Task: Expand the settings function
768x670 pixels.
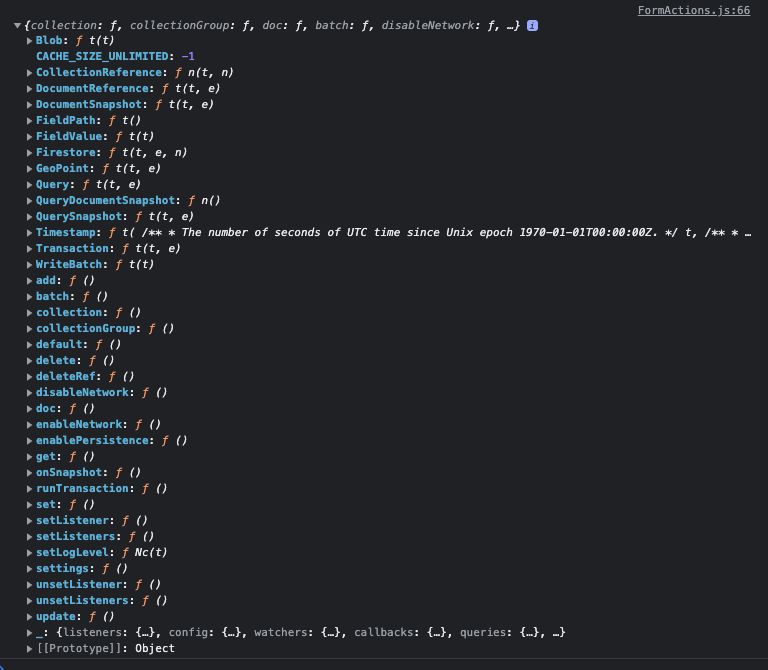Action: coord(29,569)
